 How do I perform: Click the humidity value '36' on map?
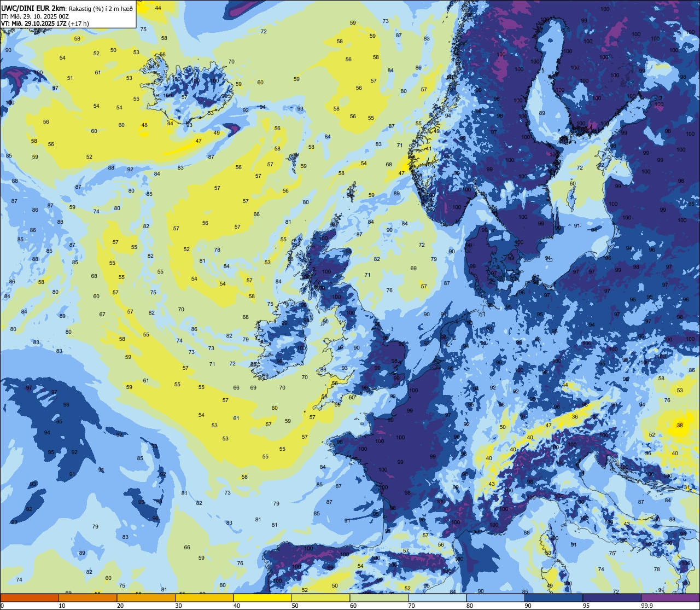point(575,417)
